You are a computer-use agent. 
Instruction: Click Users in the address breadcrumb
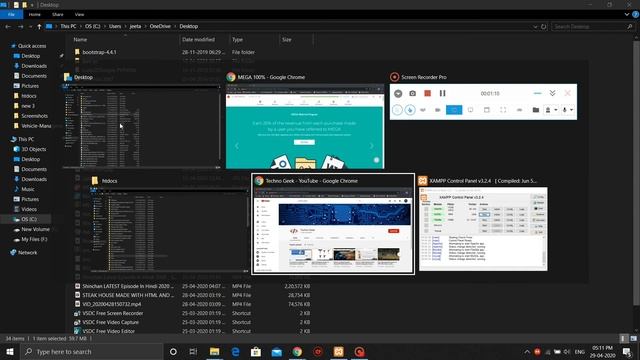click(115, 26)
